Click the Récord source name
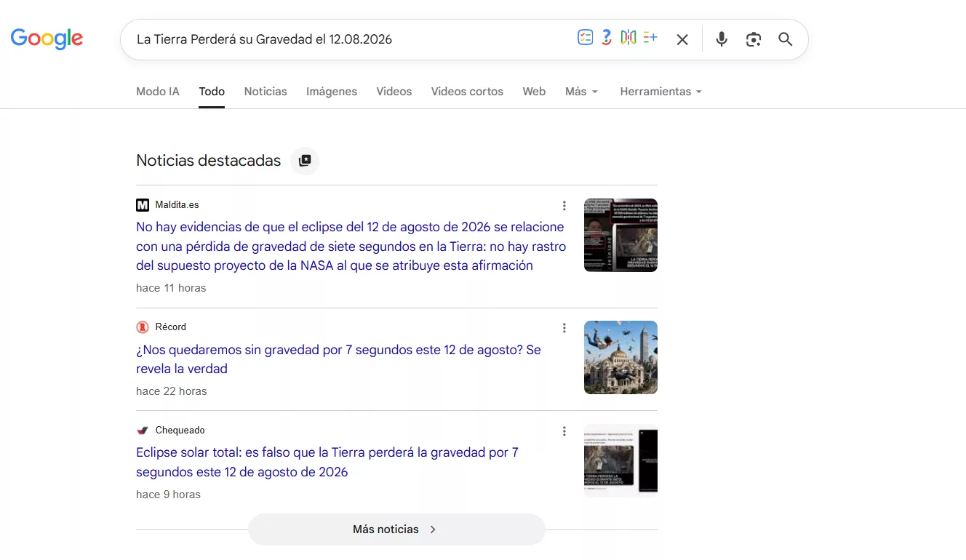This screenshot has width=966, height=560. coord(171,327)
